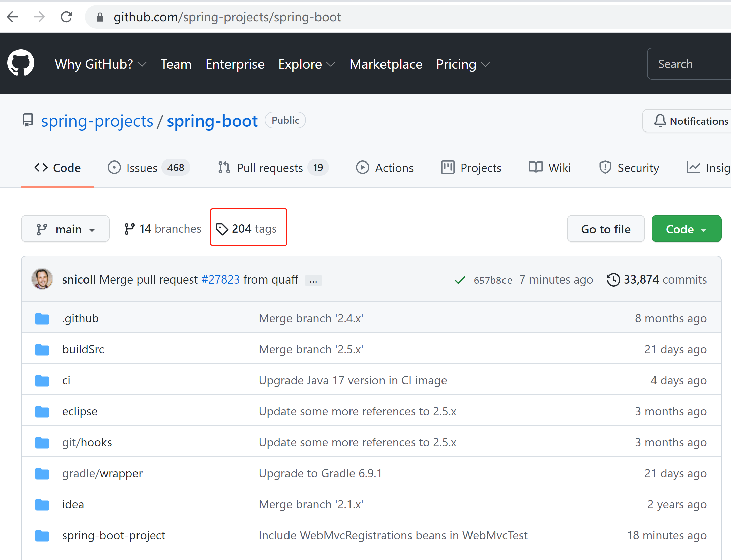731x560 pixels.
Task: Switch to the Projects tab
Action: (471, 168)
